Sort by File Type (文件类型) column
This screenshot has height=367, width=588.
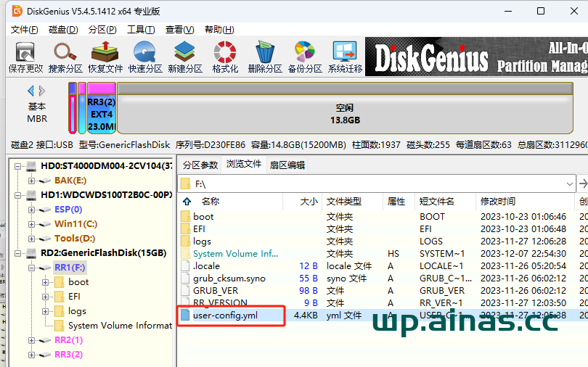tap(344, 202)
